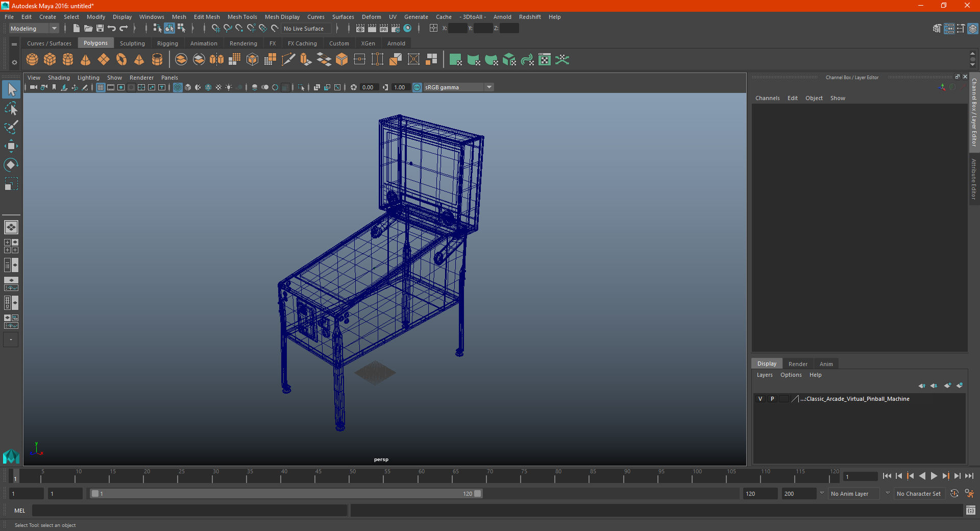Open the viewport Shading menu
This screenshot has width=980, height=531.
[59, 78]
